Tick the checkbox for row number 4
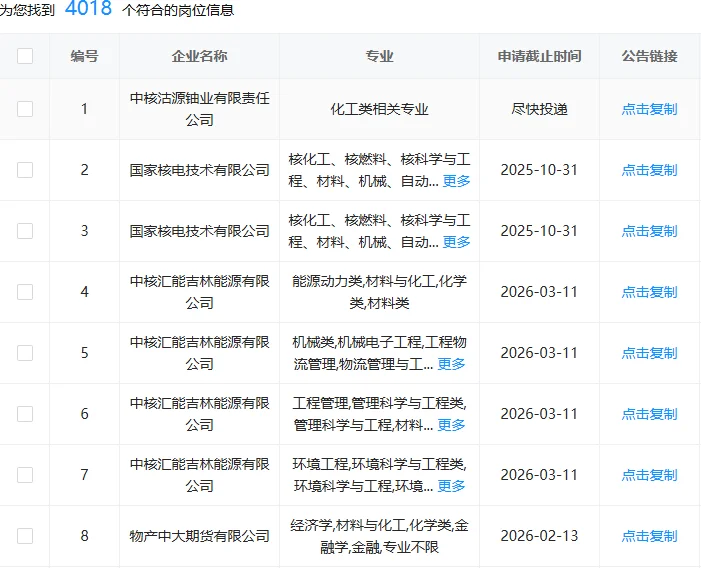701x568 pixels. click(25, 292)
